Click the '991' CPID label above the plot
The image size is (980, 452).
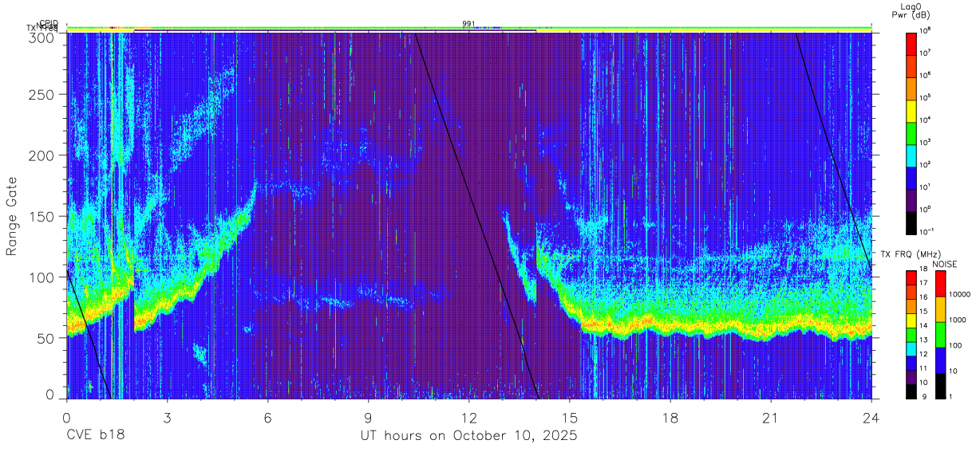click(468, 24)
